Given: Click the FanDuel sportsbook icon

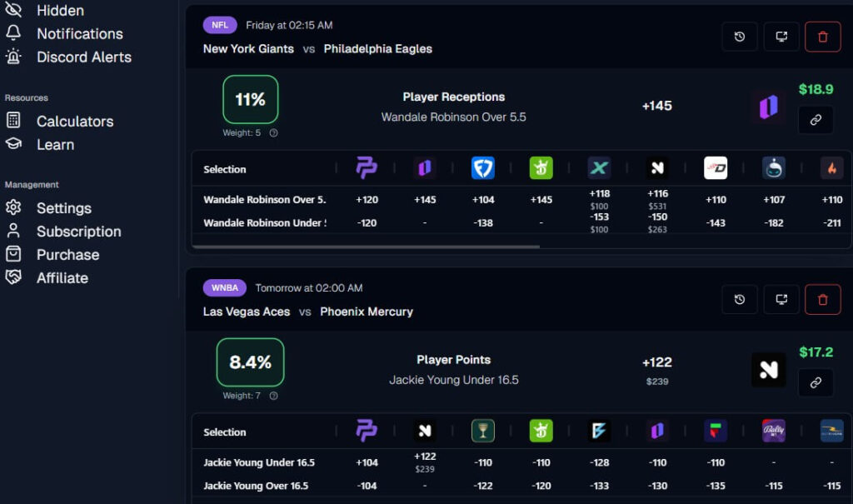Looking at the screenshot, I should coord(483,167).
